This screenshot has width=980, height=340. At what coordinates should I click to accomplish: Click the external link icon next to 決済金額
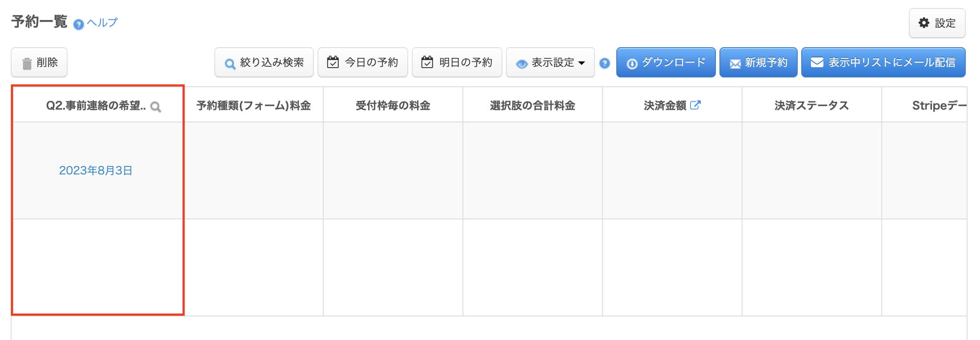[x=696, y=105]
